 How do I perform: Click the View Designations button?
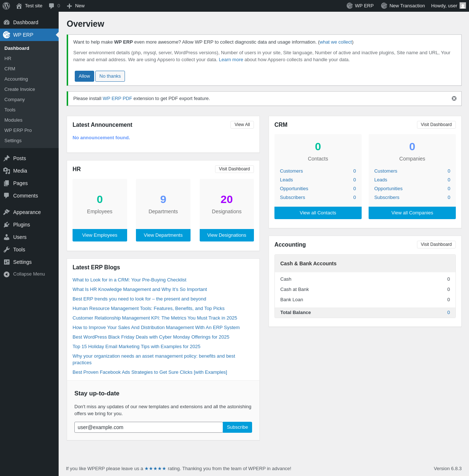(227, 235)
